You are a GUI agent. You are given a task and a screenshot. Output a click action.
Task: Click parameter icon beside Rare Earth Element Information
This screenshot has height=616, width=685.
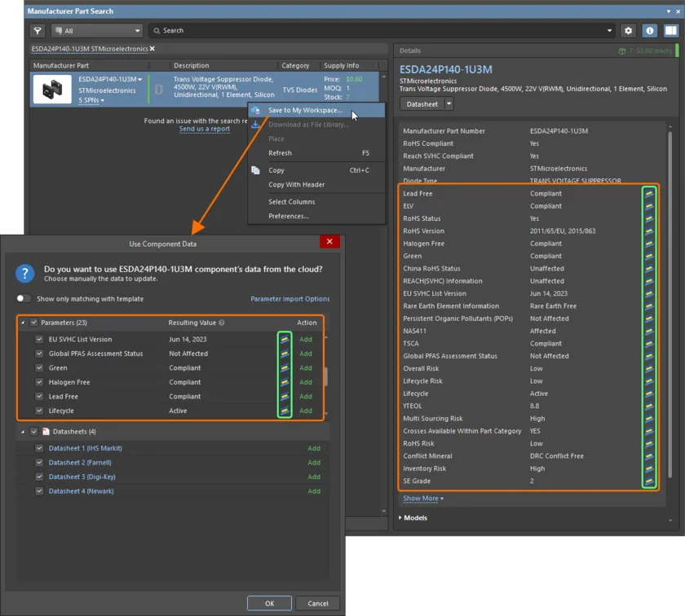[x=649, y=306]
